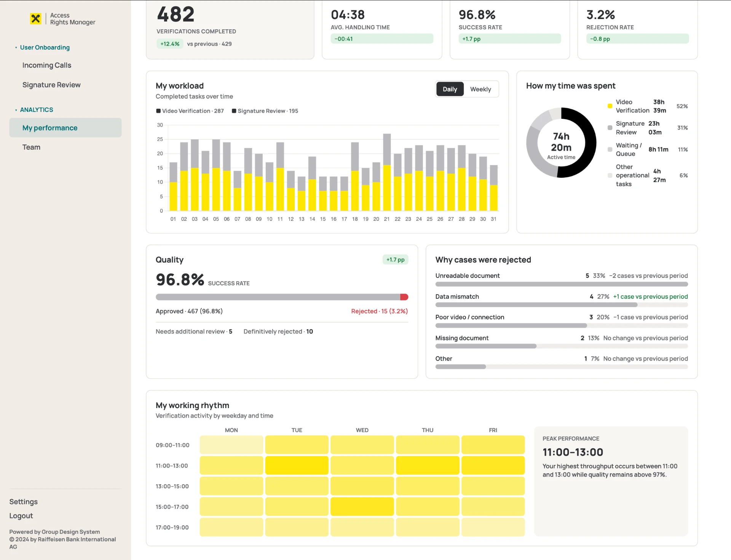Click the Other rejection reason bar

click(562, 367)
